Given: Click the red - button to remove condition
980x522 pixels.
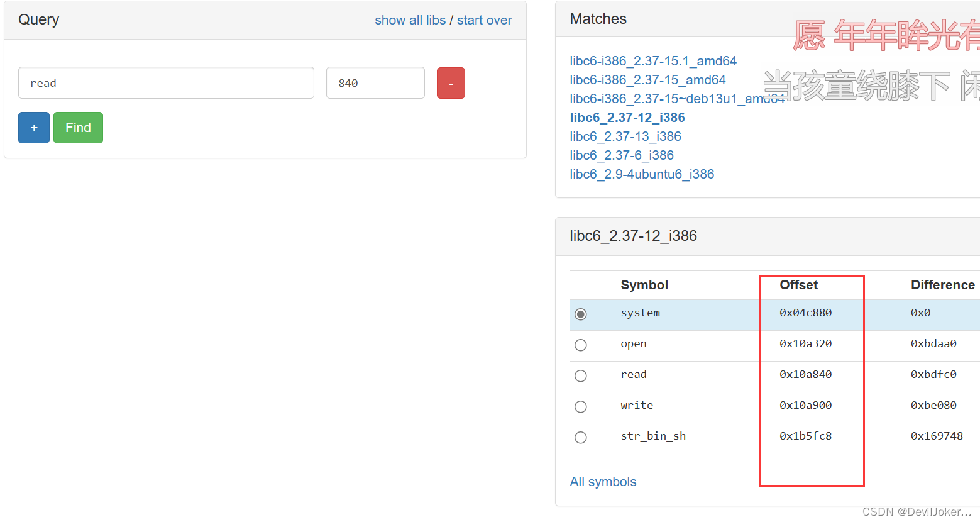Looking at the screenshot, I should click(x=450, y=82).
